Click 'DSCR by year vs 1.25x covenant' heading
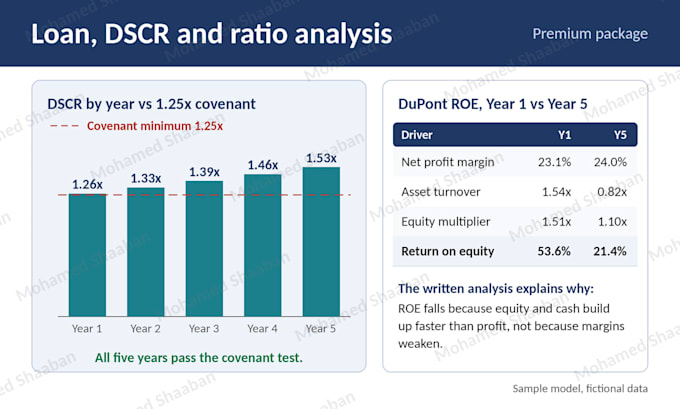The width and height of the screenshot is (680, 409). coord(151,104)
